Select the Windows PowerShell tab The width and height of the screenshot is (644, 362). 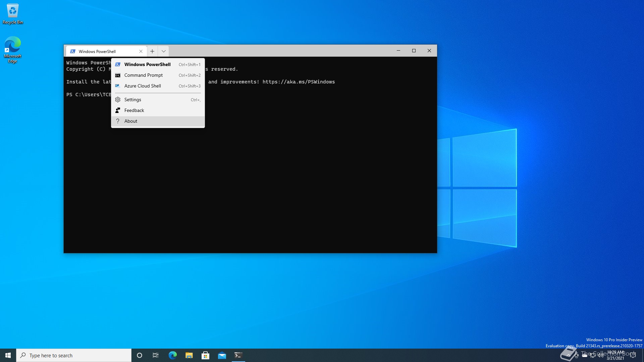coord(106,51)
